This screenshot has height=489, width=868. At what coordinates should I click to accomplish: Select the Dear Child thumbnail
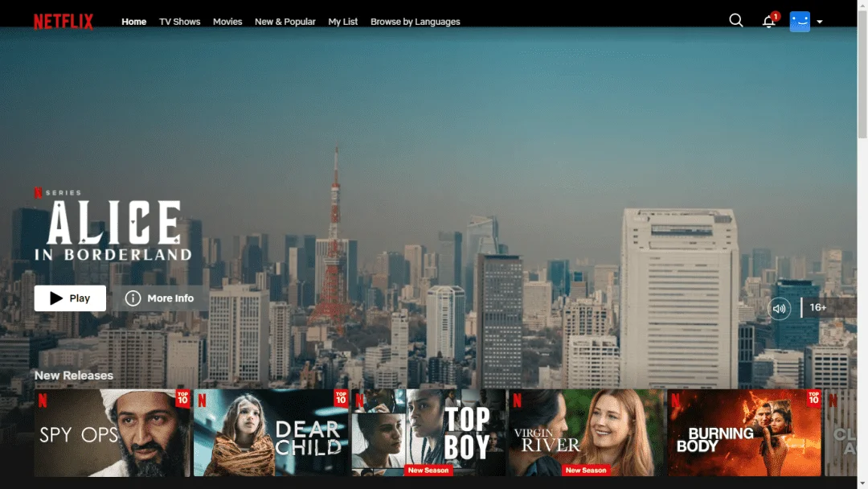click(272, 433)
